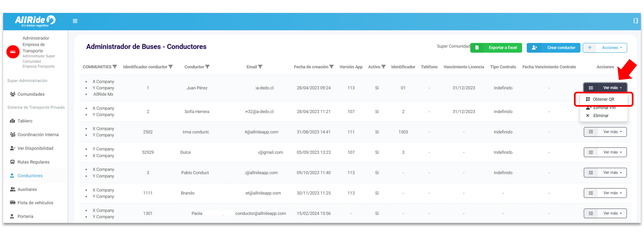Viewport: 644px width, 237px height.
Task: Filter the COMMUNITIES column
Action: 115,67
